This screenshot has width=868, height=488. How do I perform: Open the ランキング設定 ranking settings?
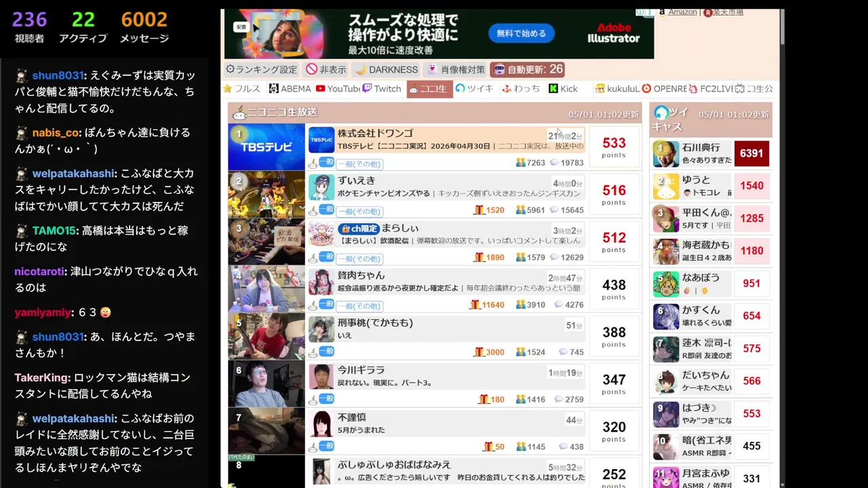(261, 69)
